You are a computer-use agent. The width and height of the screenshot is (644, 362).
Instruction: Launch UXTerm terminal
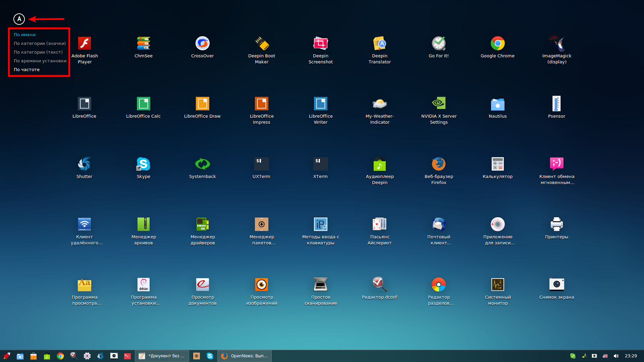(x=262, y=164)
